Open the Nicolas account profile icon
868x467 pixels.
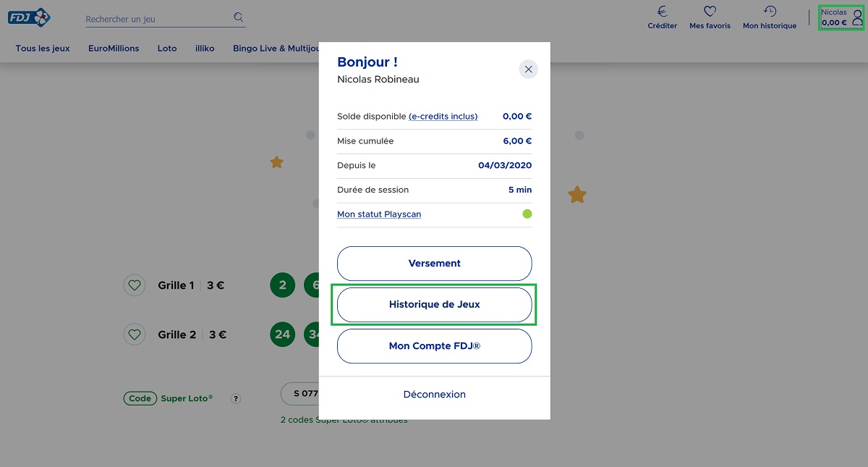pos(857,17)
